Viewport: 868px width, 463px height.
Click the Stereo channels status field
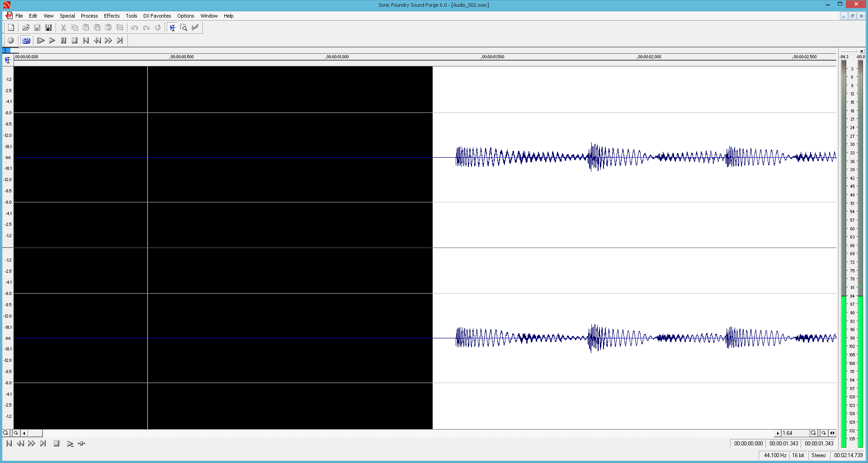(x=819, y=455)
